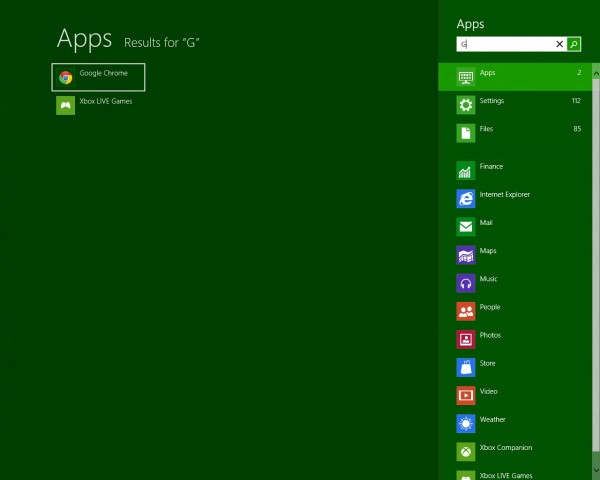The image size is (600, 480).
Task: Launch the Xbox LIVE Games result icon
Action: click(x=65, y=105)
